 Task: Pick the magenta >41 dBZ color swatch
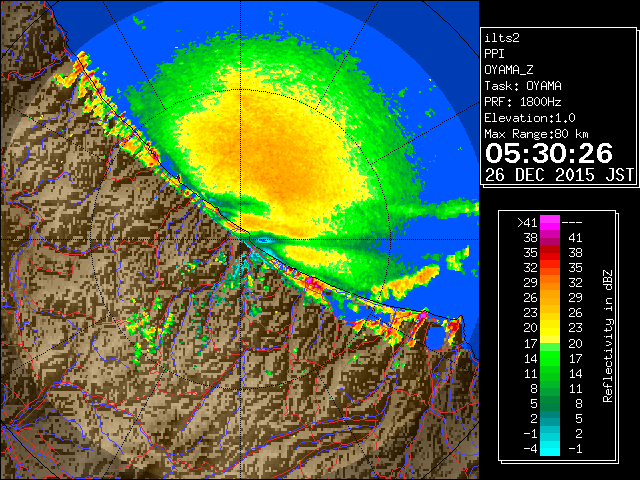550,223
